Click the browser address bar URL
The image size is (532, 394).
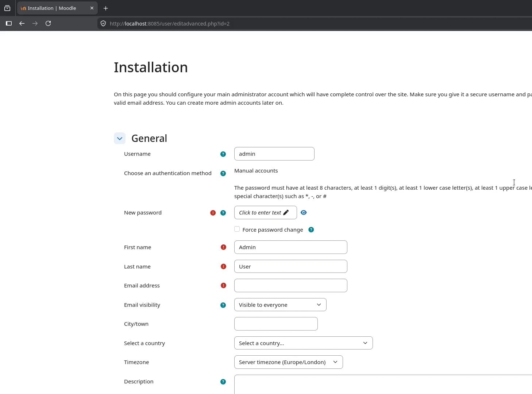tap(170, 23)
